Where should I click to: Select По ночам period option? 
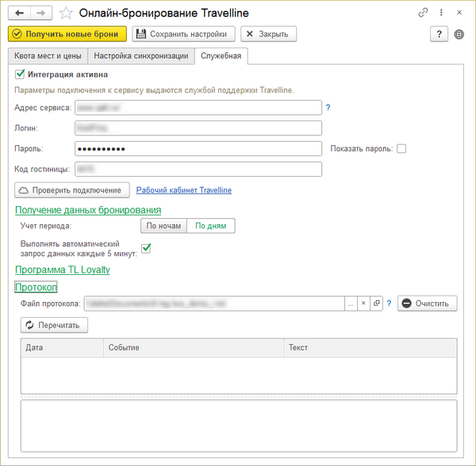(x=163, y=226)
